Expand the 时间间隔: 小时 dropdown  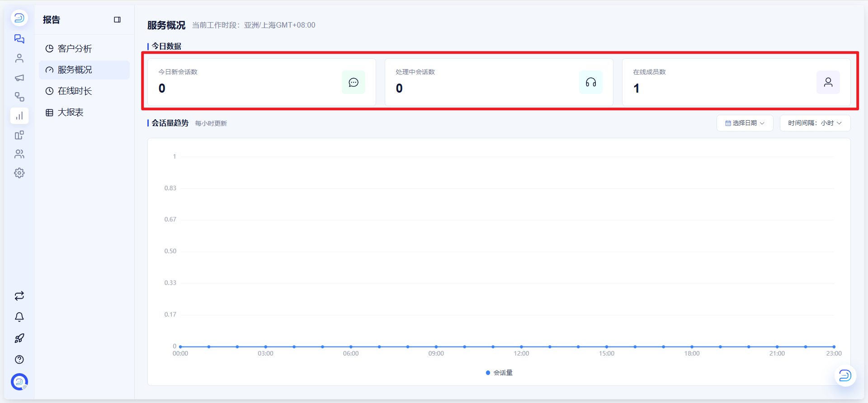coord(815,123)
